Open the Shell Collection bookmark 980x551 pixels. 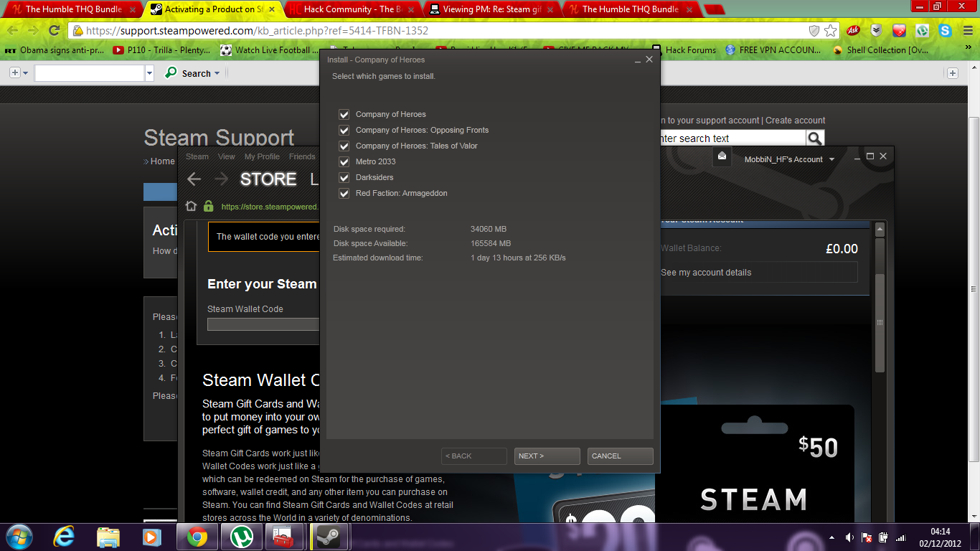click(x=880, y=50)
